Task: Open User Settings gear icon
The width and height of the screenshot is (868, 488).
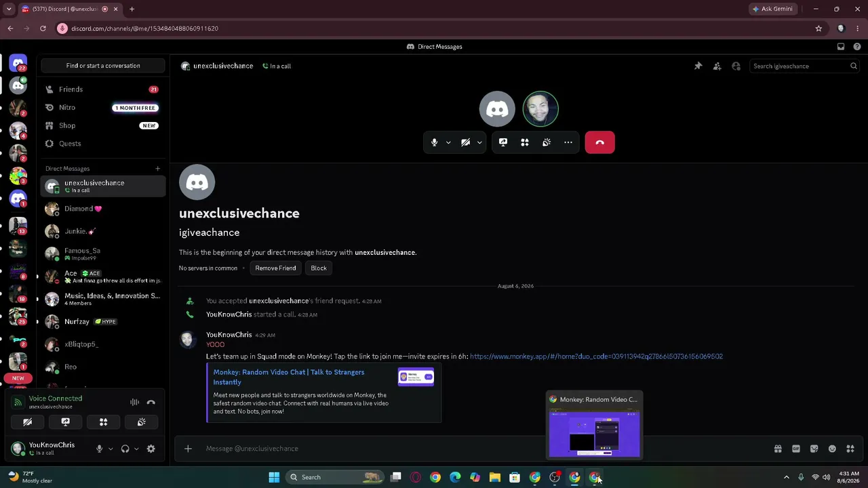Action: coord(151,449)
